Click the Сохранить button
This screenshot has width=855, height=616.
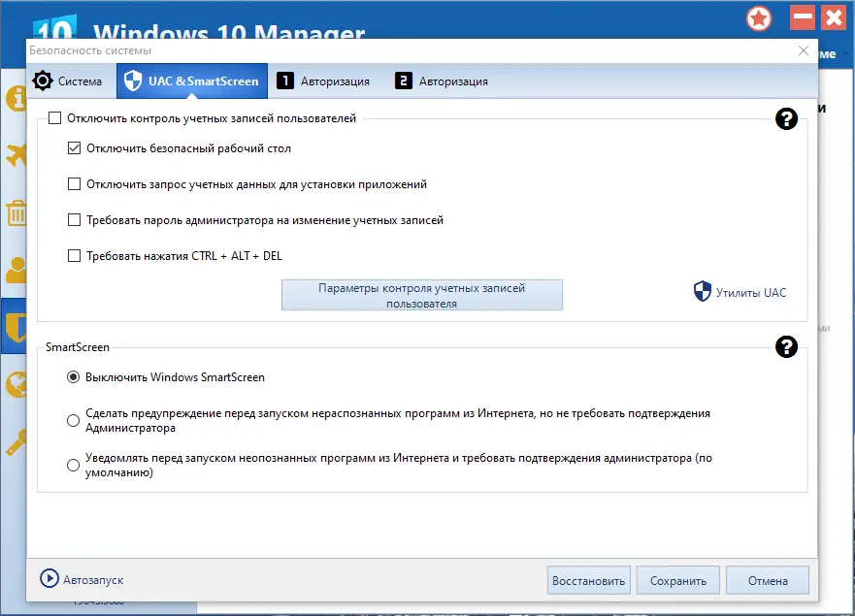677,580
